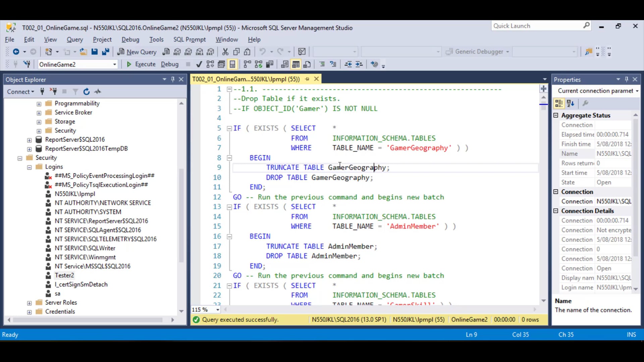Click the Save file icon
This screenshot has height=362, width=644.
95,52
